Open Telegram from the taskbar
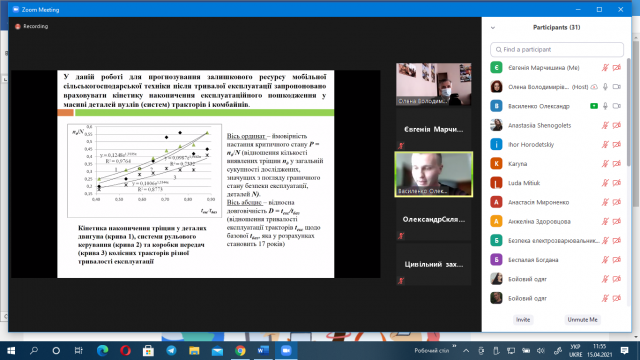Image resolution: width=640 pixels, height=360 pixels. click(171, 351)
